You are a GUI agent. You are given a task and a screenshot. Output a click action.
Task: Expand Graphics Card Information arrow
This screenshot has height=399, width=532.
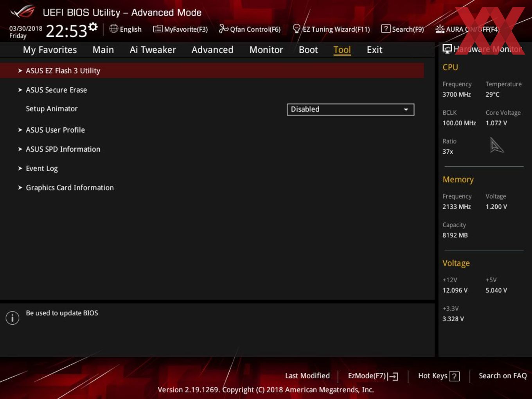20,187
